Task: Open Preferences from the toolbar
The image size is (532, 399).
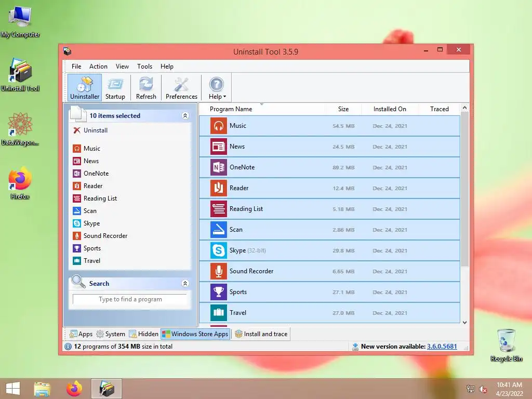Action: [181, 87]
